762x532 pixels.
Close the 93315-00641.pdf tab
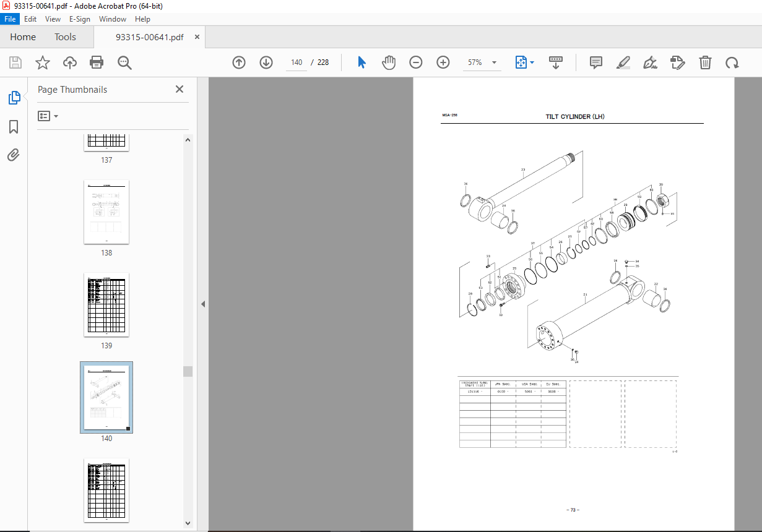tap(197, 37)
